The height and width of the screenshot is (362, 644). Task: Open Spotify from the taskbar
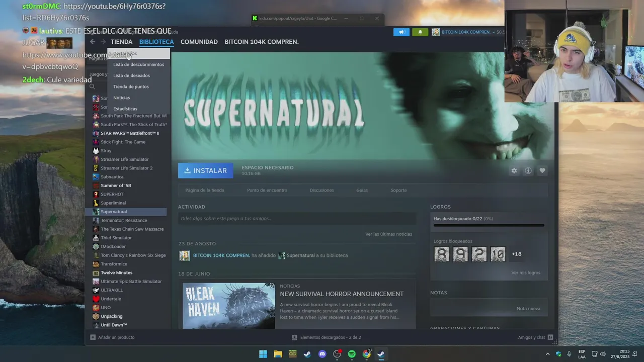coord(352,354)
